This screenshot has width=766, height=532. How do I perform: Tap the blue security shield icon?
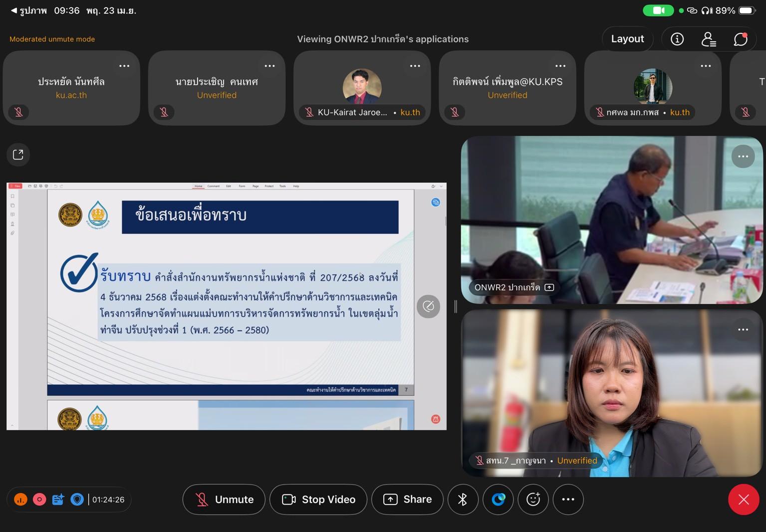coord(77,499)
